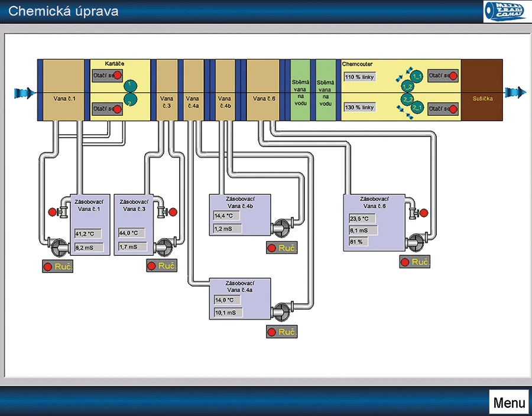The width and height of the screenshot is (532, 416).
Task: Select brush roller 2 in the Kartáče section
Action: coord(130,99)
